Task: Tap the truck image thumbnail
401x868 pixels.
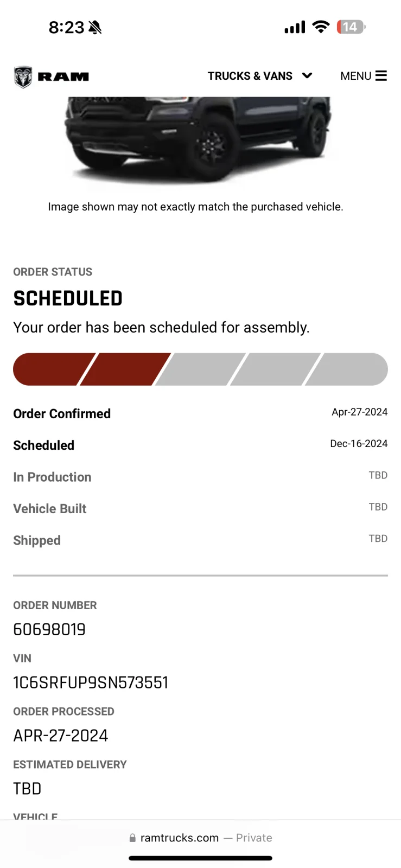Action: pos(198,139)
